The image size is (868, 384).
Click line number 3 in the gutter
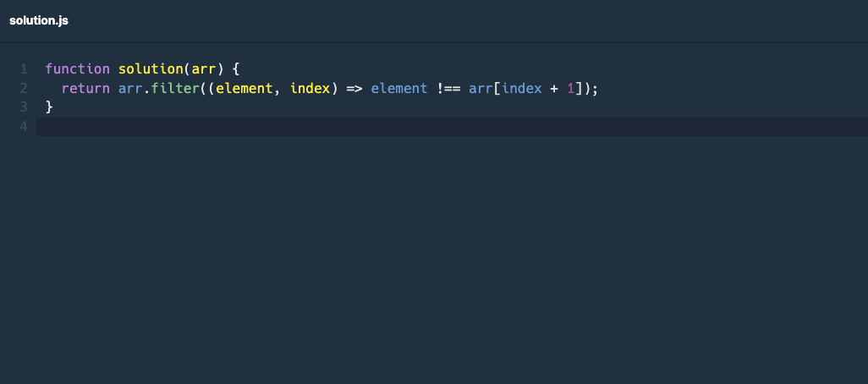pyautogui.click(x=24, y=107)
